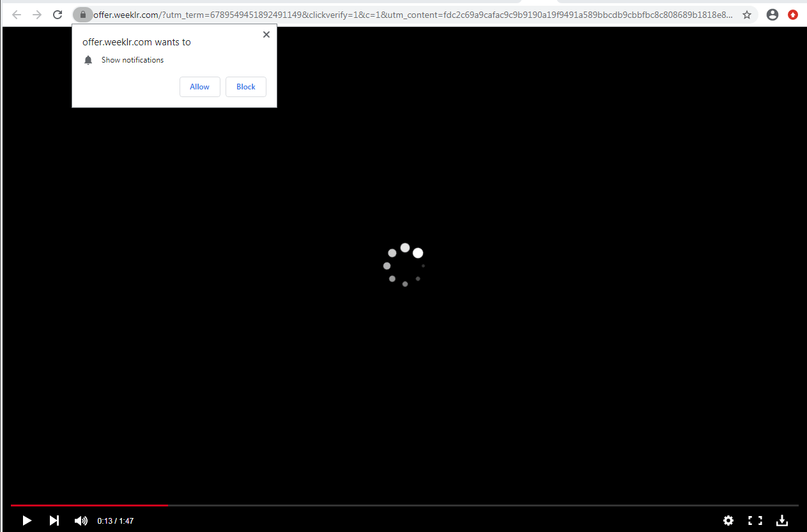Click the loading spinner in video

point(404,265)
